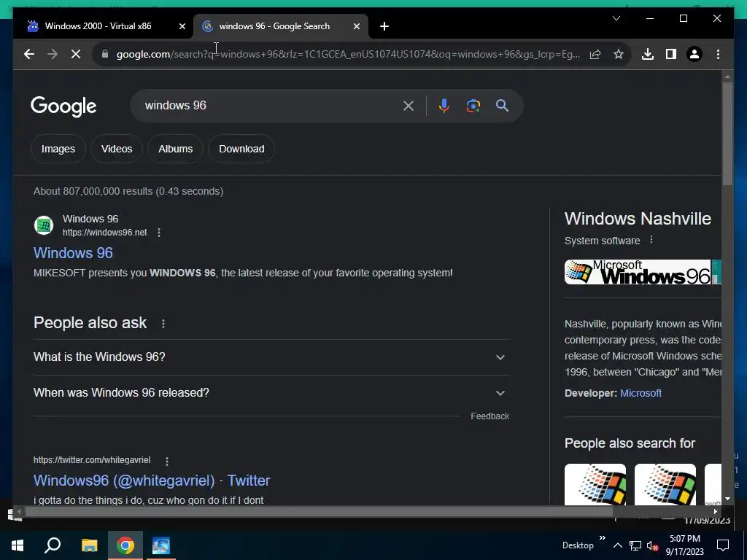The width and height of the screenshot is (747, 560).
Task: Click the Windows Nashville panel heading
Action: (638, 219)
